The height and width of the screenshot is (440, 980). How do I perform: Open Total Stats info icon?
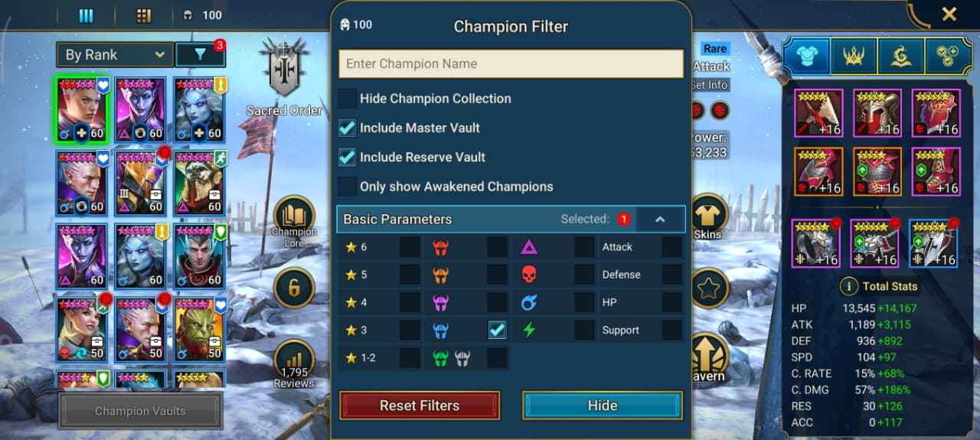(848, 286)
